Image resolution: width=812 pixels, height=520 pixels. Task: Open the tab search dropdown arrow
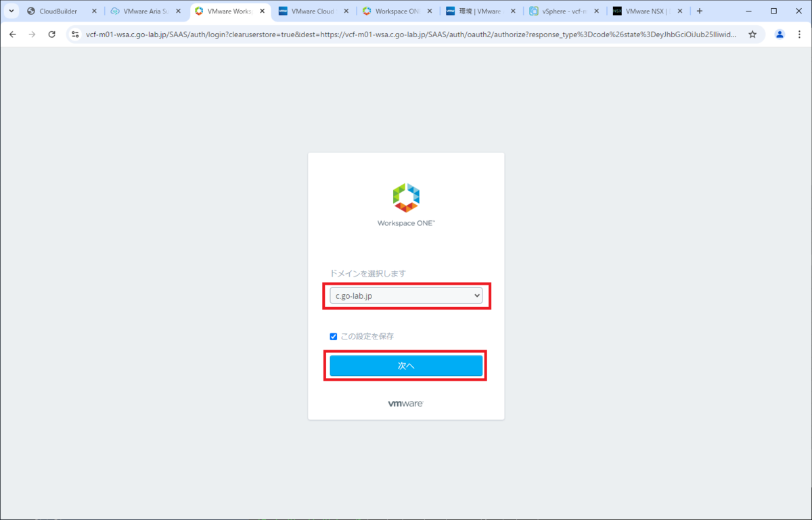(12, 11)
